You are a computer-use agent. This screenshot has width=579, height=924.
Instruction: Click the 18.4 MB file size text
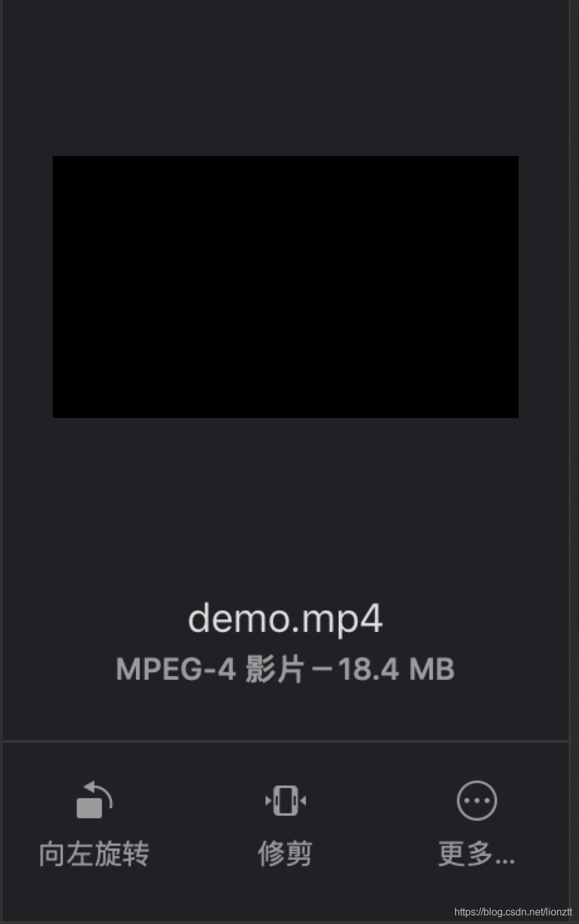click(396, 669)
